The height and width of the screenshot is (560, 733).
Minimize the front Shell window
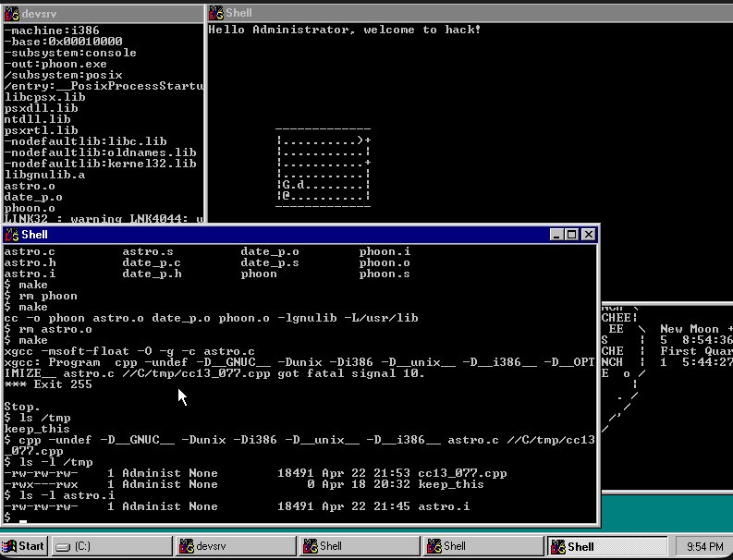click(x=556, y=235)
